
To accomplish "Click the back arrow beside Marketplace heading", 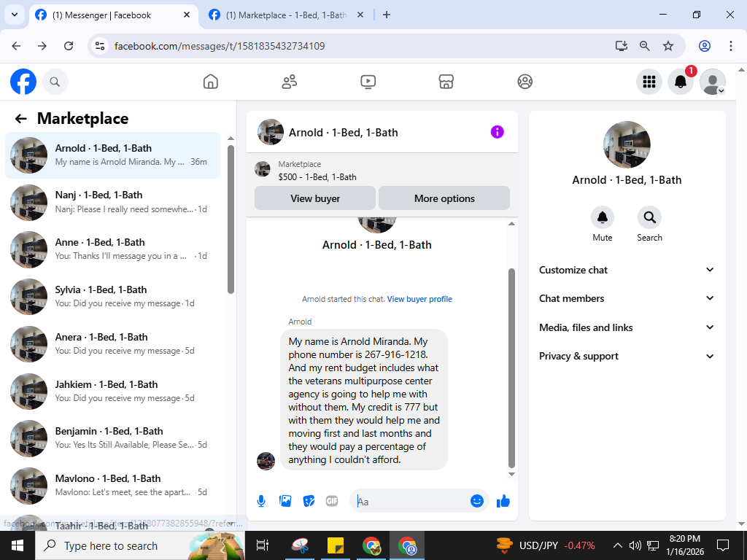I will click(20, 119).
